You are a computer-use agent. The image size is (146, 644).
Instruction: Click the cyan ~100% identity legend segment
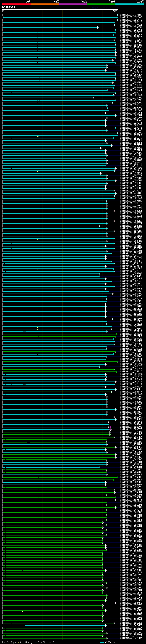130,4
